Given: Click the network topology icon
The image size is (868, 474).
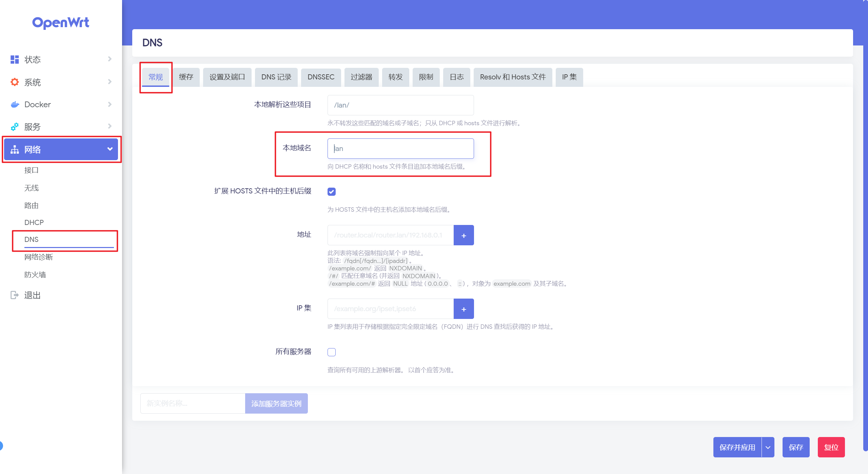Looking at the screenshot, I should pyautogui.click(x=15, y=149).
